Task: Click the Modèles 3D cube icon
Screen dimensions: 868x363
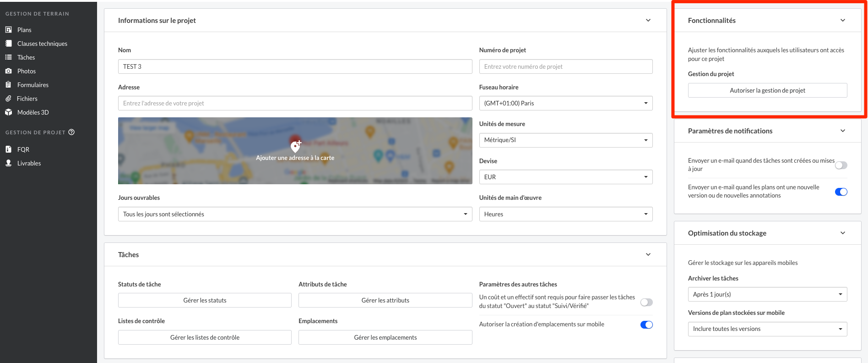Action: point(8,112)
